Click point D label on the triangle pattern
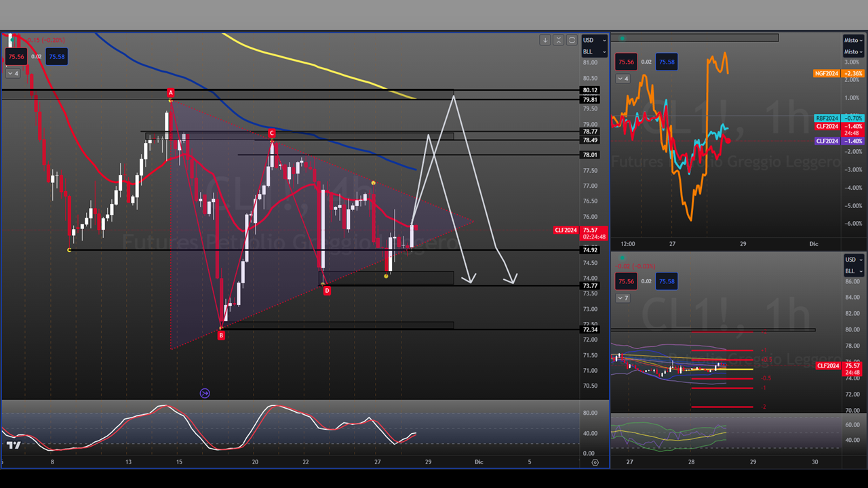Viewport: 868px width, 488px height. pos(327,291)
